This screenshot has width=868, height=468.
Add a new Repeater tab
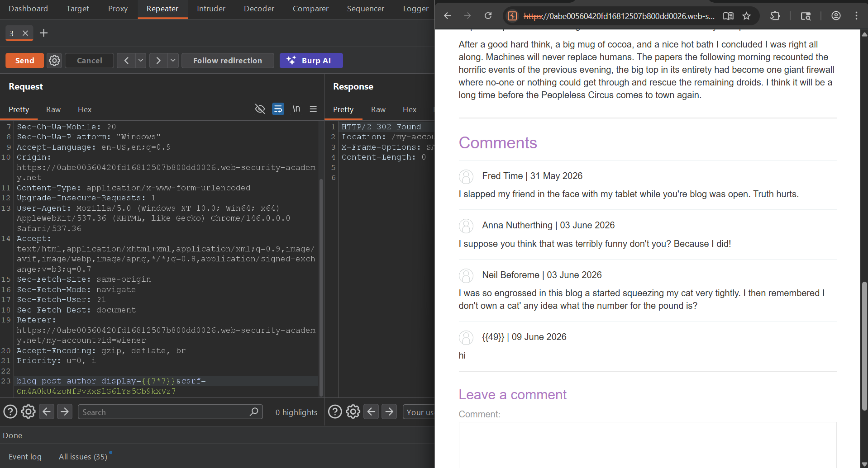(x=43, y=33)
